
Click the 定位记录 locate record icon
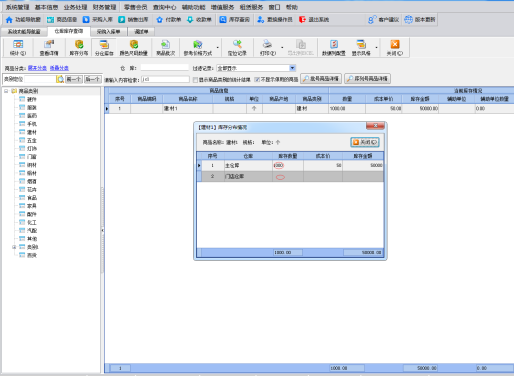tap(237, 47)
